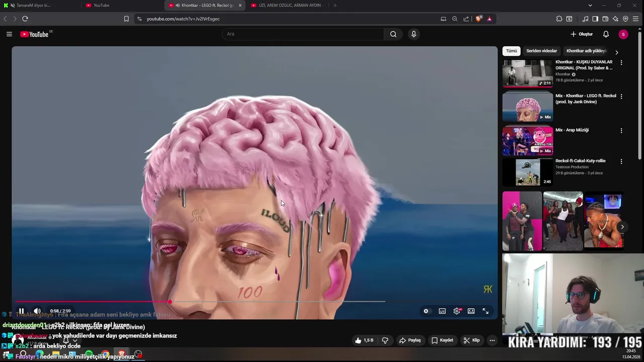Zoom out via address bar magnifier
This screenshot has width=644, height=362.
tap(455, 19)
